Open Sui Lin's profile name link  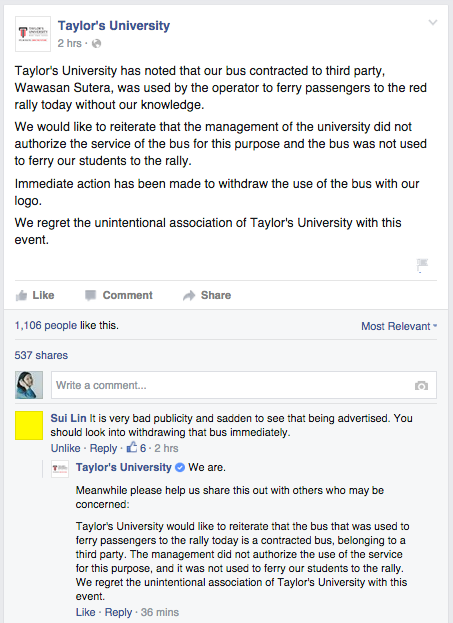68,418
